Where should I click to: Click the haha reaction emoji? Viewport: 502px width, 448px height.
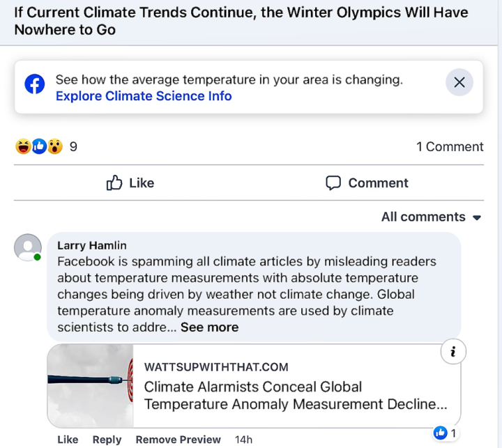click(x=23, y=146)
